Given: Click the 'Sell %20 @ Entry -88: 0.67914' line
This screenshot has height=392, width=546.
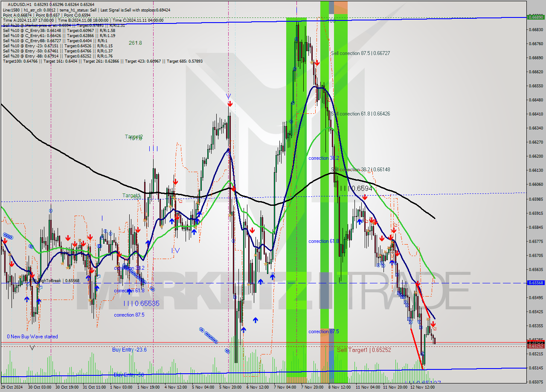Looking at the screenshot, I should click(x=58, y=56).
